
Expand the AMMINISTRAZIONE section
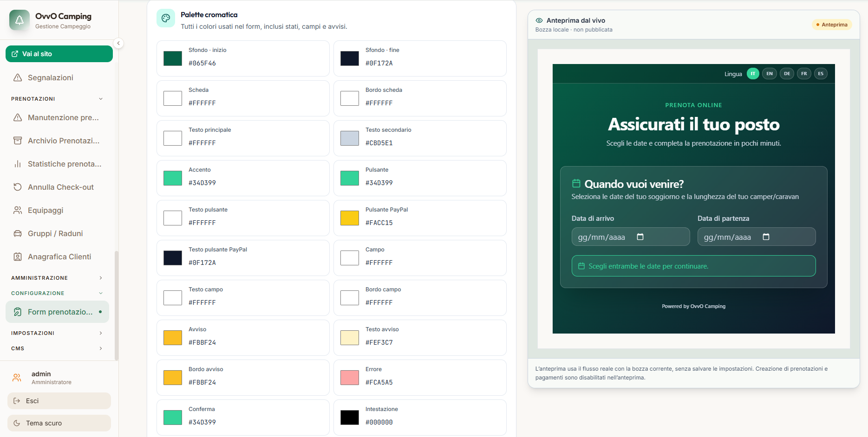pos(57,278)
